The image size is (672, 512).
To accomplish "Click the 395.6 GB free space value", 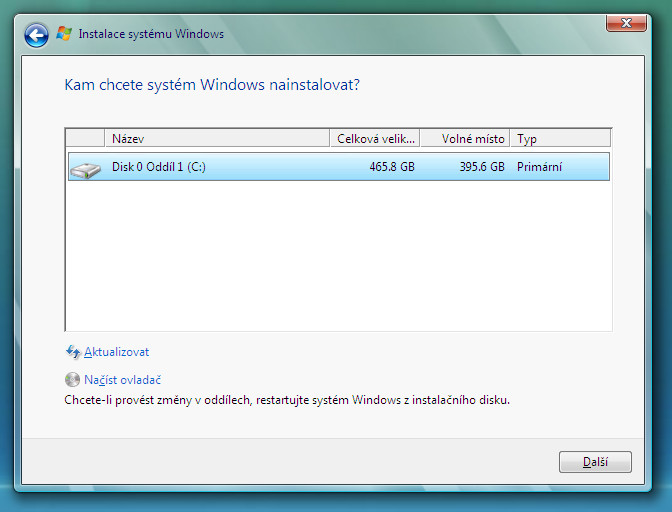I will (482, 167).
